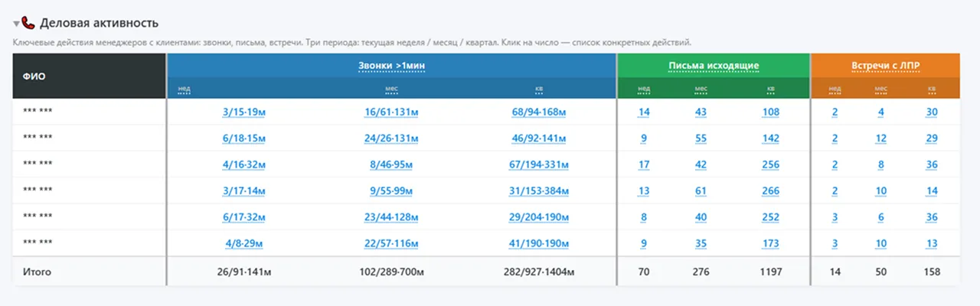
Task: Open quarterly calls 46/92·141м
Action: pos(539,138)
